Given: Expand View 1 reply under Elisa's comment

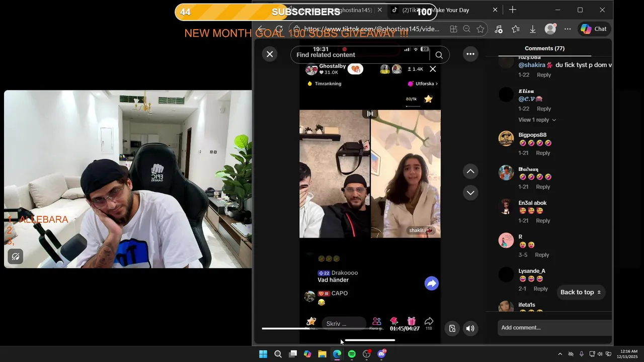Looking at the screenshot, I should [537, 120].
